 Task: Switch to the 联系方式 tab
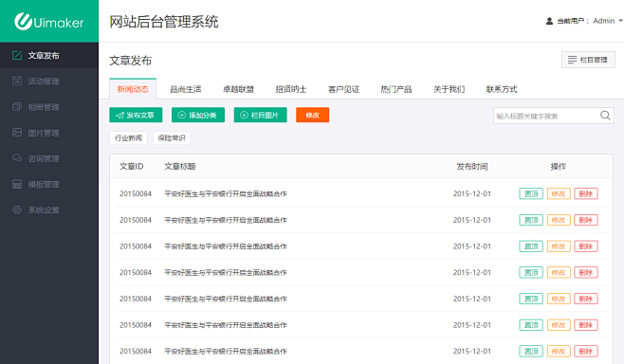click(x=502, y=89)
